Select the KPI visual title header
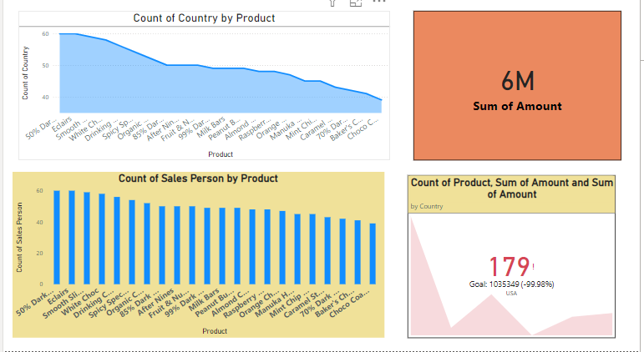 click(x=511, y=188)
